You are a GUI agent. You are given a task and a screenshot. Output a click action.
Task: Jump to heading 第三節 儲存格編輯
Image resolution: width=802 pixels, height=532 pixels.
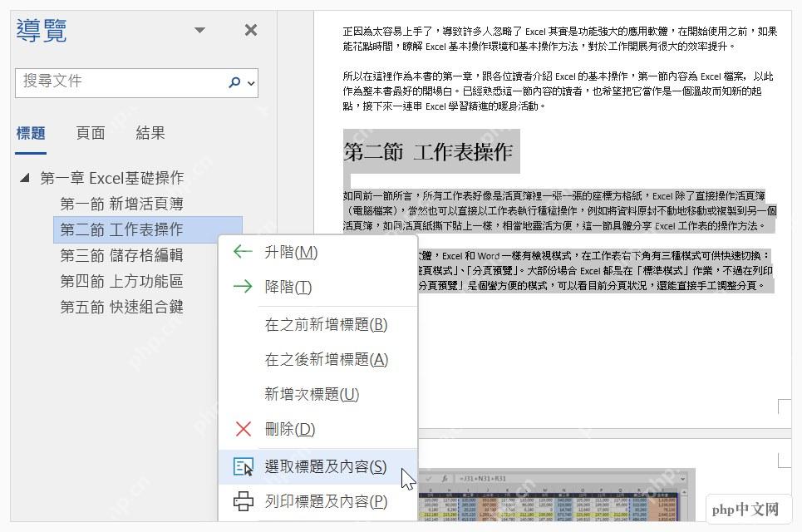121,255
